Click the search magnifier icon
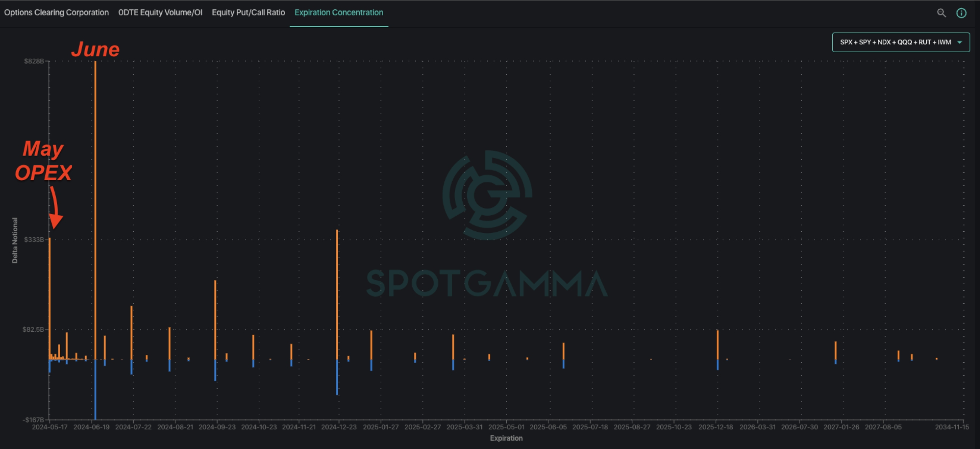The image size is (980, 449). [941, 13]
